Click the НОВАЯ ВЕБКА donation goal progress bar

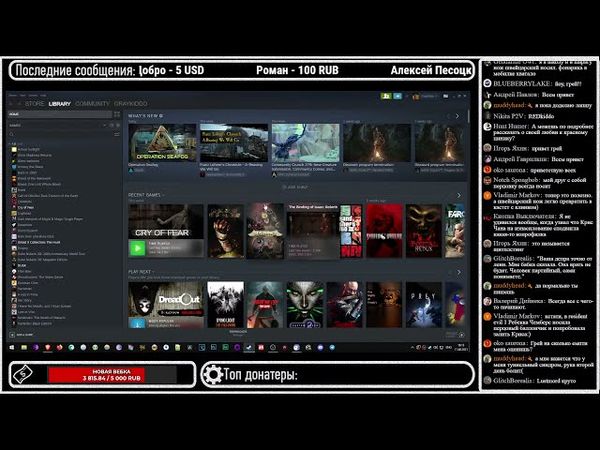(x=112, y=375)
